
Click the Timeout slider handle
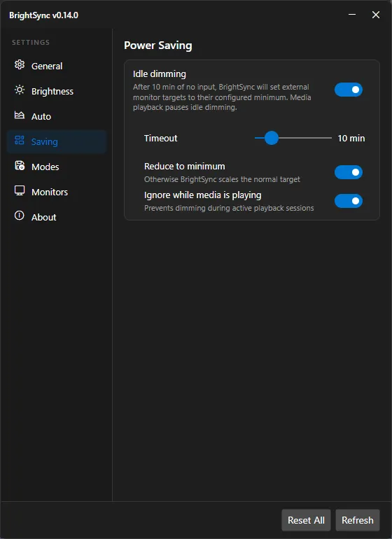pos(272,138)
